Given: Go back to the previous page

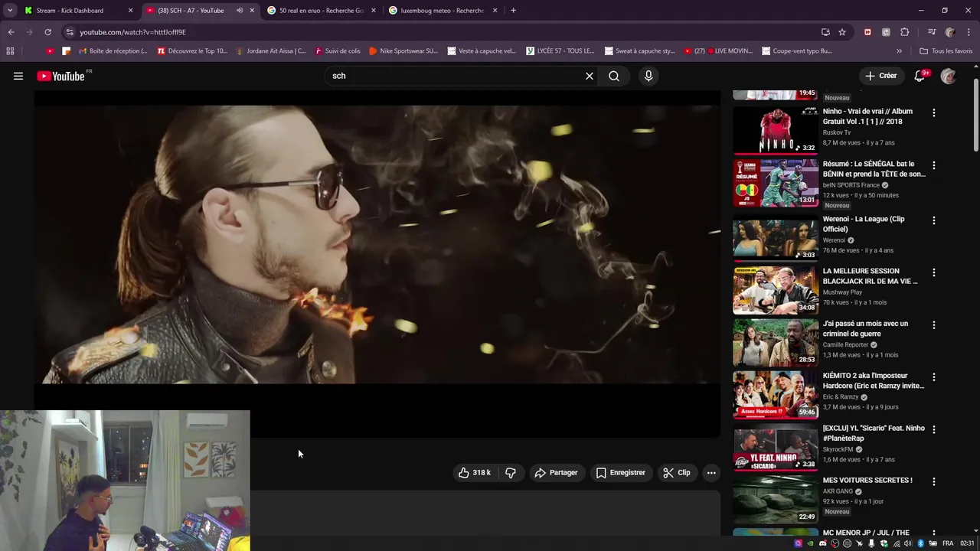Looking at the screenshot, I should (11, 32).
